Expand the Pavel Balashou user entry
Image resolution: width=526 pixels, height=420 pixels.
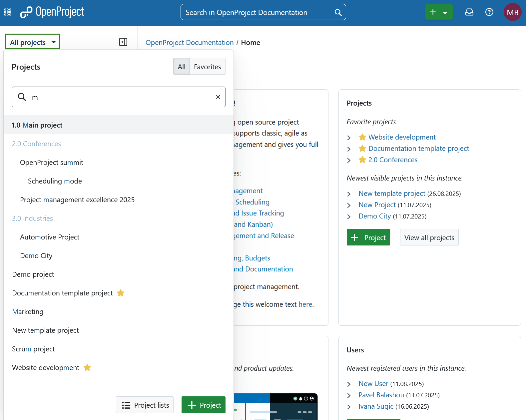pos(349,395)
